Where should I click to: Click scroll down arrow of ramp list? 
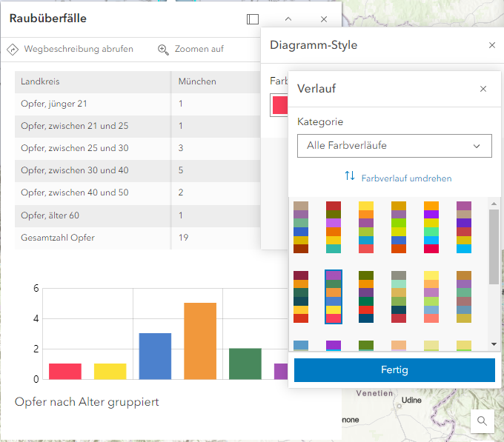(494, 344)
